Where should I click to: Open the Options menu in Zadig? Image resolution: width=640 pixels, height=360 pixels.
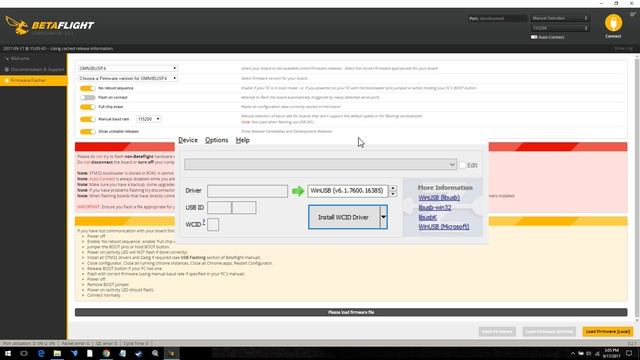point(216,140)
